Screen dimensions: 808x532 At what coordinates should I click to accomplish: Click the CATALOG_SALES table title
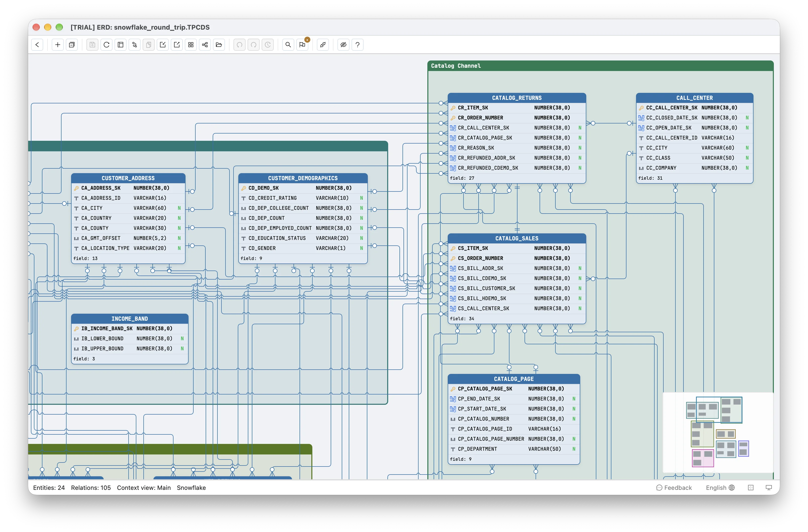click(517, 238)
